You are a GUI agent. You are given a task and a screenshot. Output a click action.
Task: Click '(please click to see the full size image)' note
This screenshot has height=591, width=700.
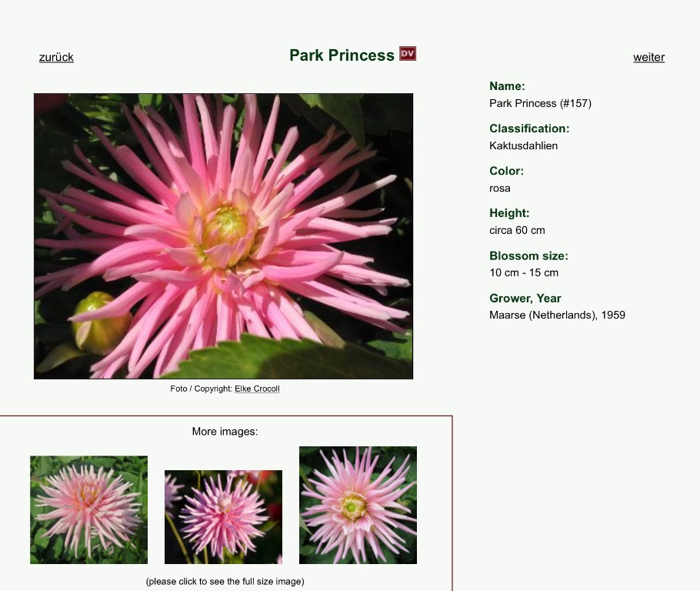(x=225, y=582)
